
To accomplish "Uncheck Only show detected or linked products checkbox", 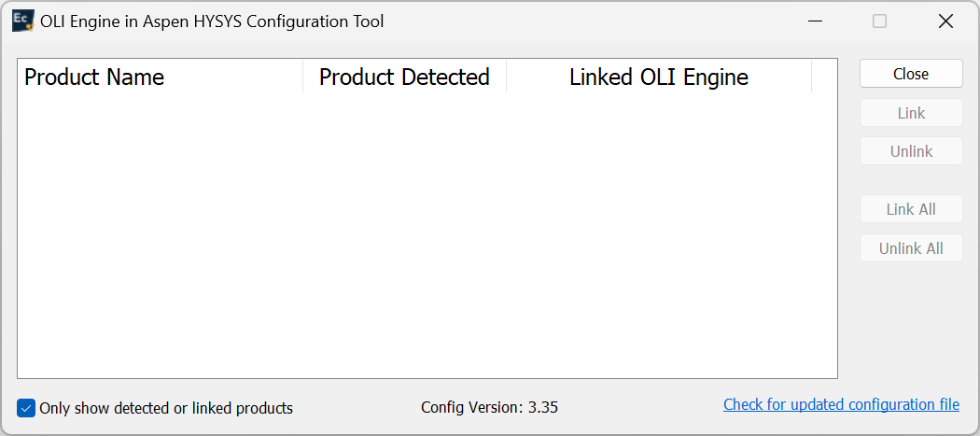I will (26, 408).
